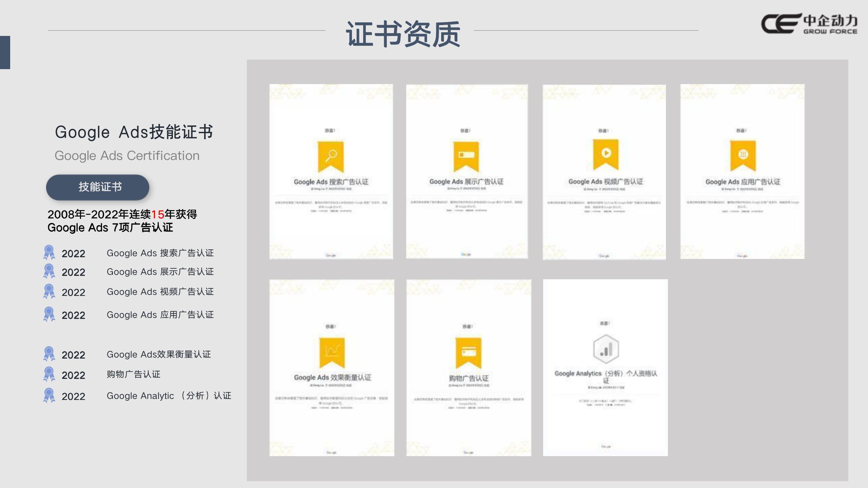
Task: Click the text Google Ads 7项广告认证
Action: pos(110,227)
